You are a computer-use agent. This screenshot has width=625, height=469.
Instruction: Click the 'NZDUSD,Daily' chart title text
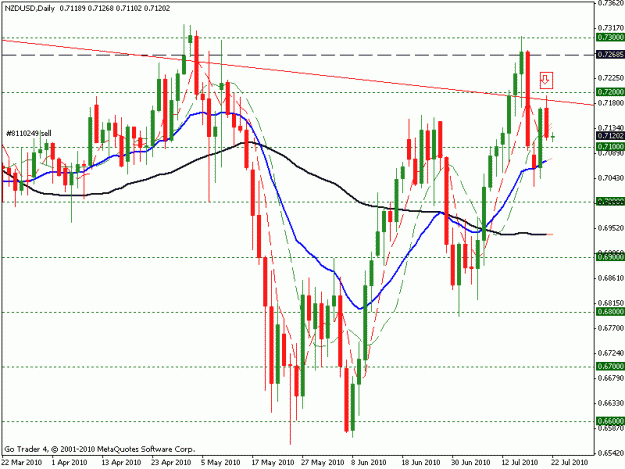(31, 8)
